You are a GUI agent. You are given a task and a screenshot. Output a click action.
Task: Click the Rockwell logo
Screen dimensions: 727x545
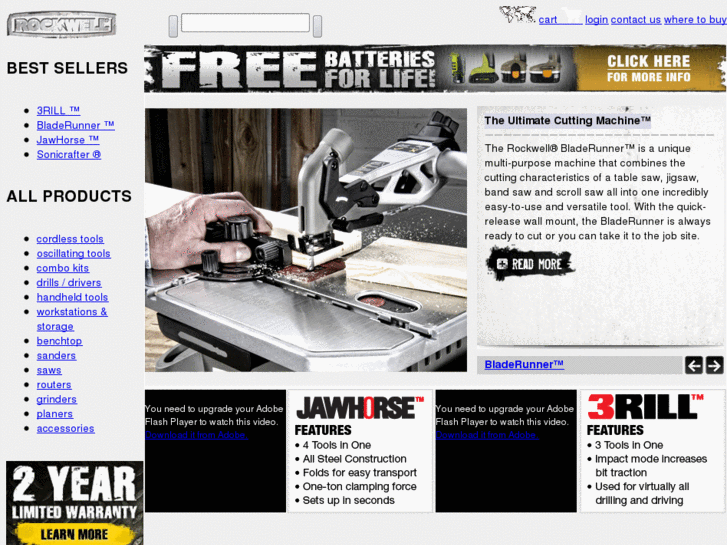(61, 24)
